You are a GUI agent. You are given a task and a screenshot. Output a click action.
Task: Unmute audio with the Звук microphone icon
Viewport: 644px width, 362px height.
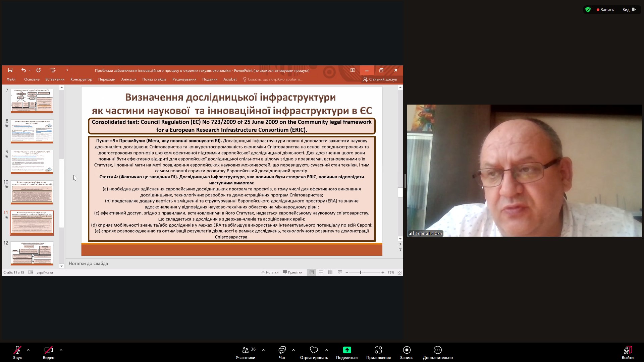point(17,350)
